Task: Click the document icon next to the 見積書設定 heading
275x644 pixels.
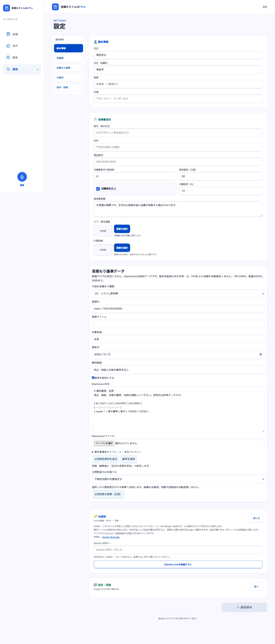Action: coord(95,119)
